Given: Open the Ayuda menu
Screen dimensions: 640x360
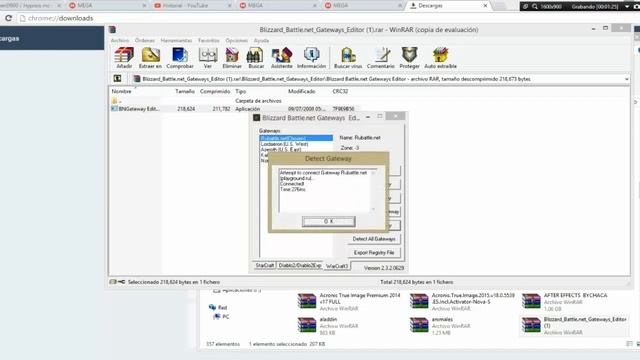Looking at the screenshot, I should pyautogui.click(x=261, y=40).
